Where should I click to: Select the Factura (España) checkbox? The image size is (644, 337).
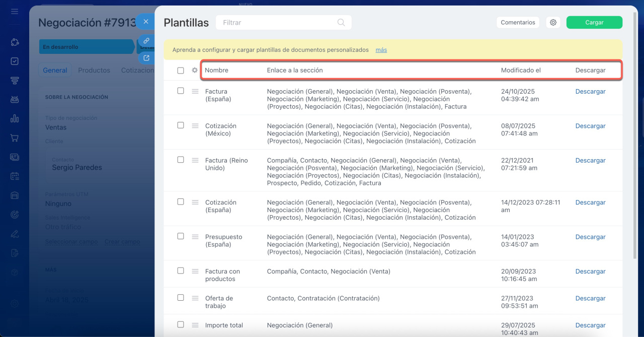click(x=181, y=91)
